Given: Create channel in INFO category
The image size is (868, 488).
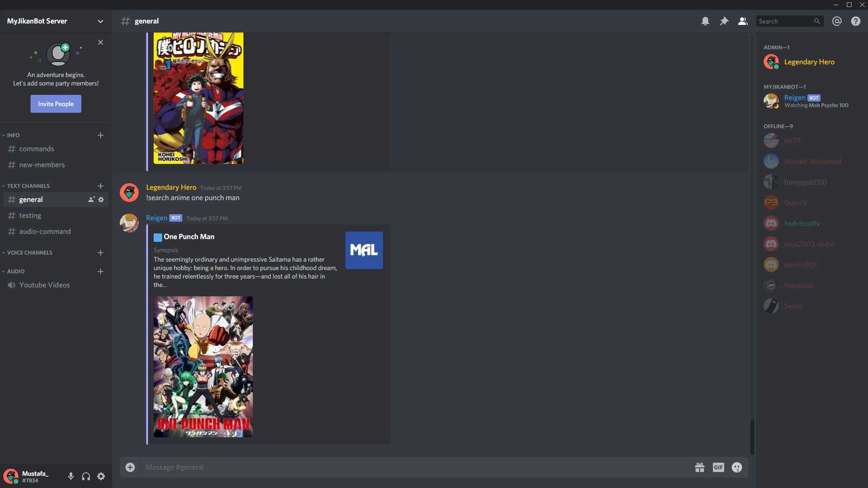Looking at the screenshot, I should (x=100, y=135).
